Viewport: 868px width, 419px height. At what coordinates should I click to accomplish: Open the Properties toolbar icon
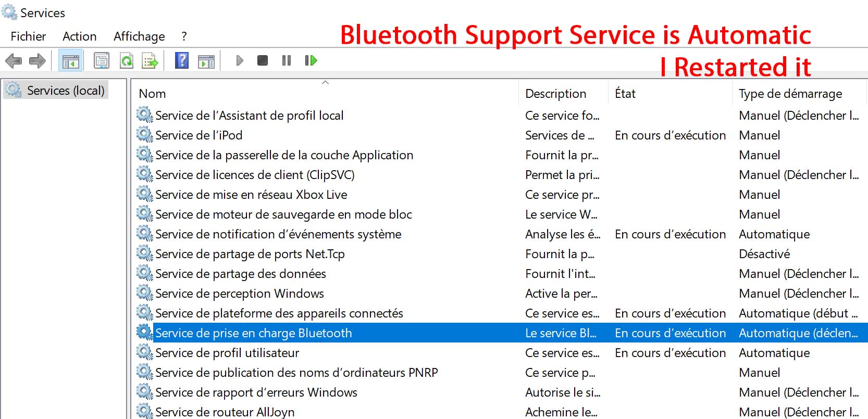pyautogui.click(x=102, y=61)
